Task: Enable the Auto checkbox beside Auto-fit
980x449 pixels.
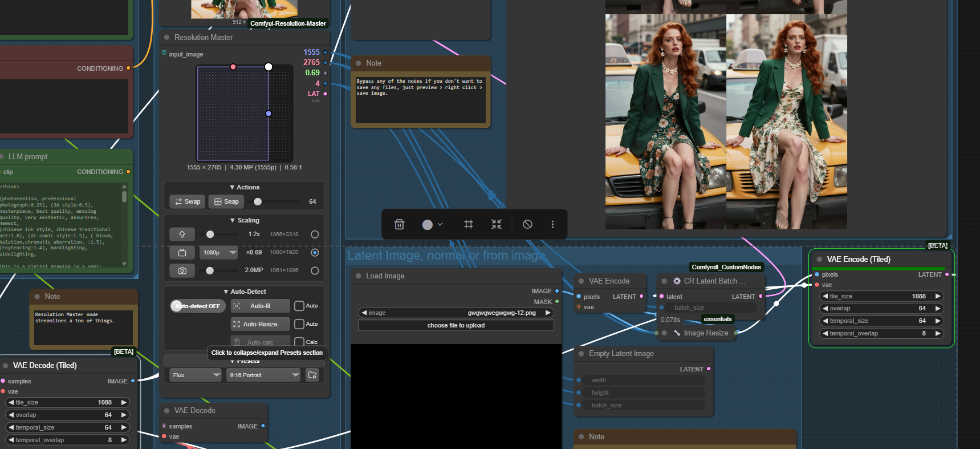Action: point(299,306)
